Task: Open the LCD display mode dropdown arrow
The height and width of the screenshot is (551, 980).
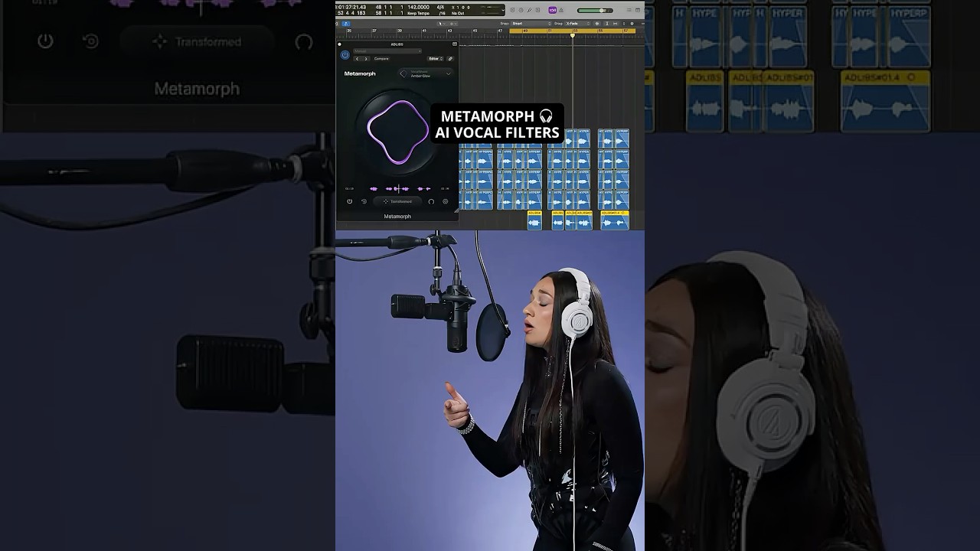Action: [x=503, y=10]
